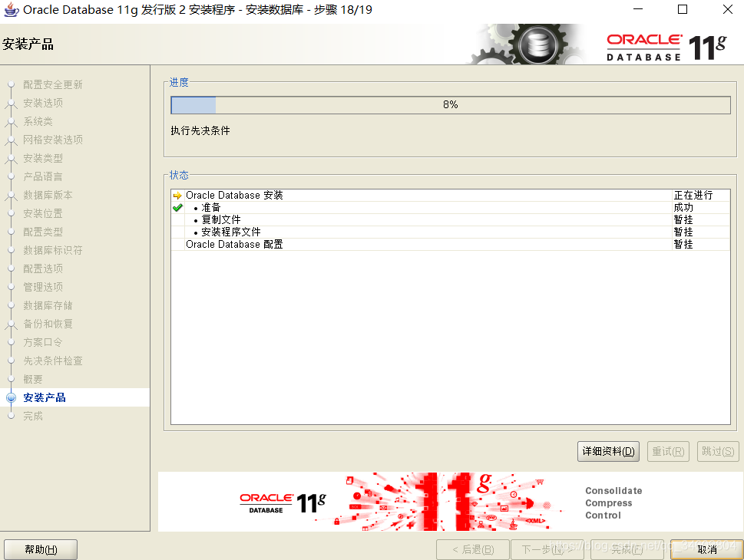Click the Oracle Database 配置 status row
744x560 pixels.
(x=450, y=245)
